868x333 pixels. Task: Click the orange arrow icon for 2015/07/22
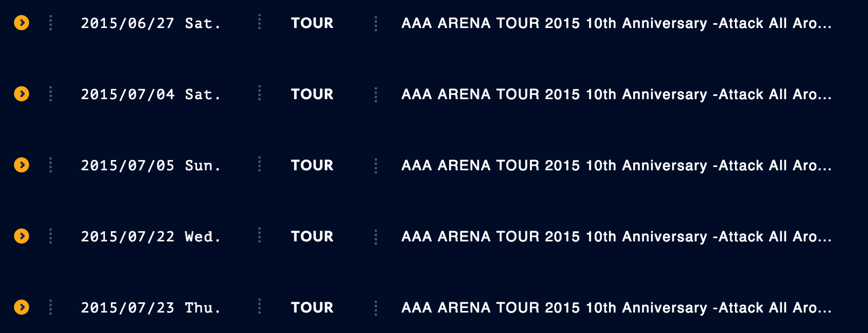(x=22, y=236)
